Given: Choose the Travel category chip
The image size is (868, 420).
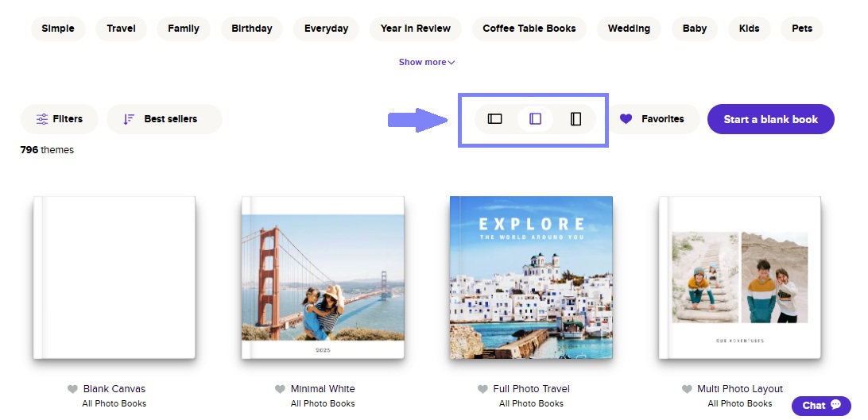Looking at the screenshot, I should point(122,29).
